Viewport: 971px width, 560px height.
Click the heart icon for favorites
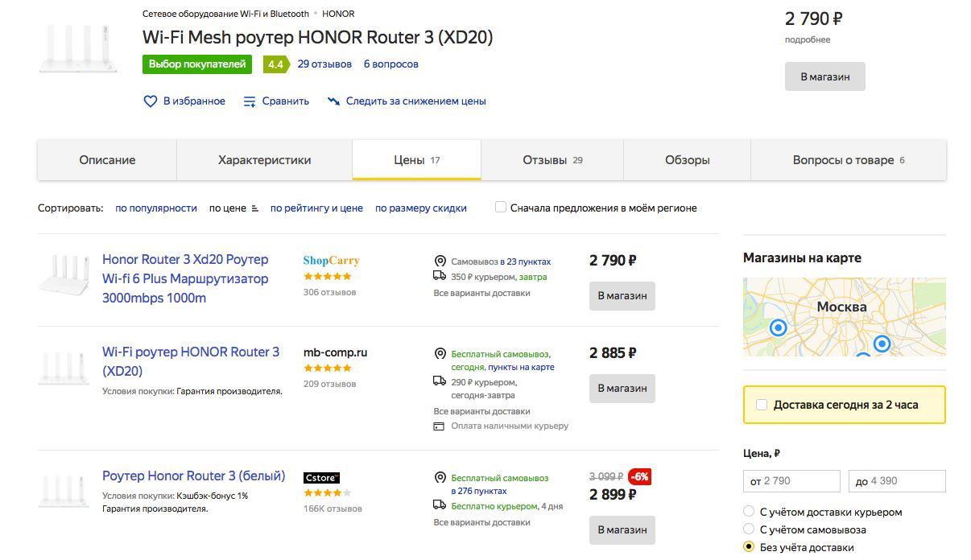pyautogui.click(x=150, y=101)
